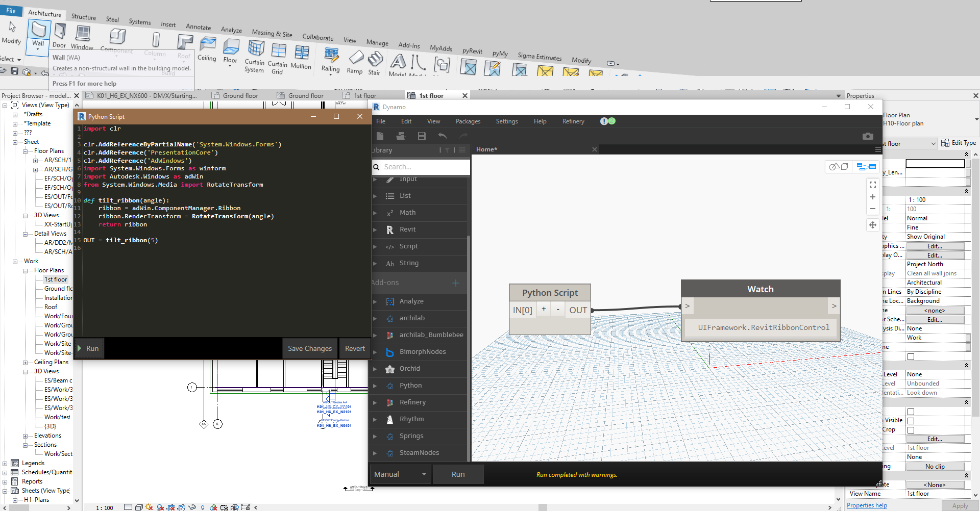Open the Packages menu in Dynamo
Viewport: 980px width, 511px height.
click(x=468, y=121)
